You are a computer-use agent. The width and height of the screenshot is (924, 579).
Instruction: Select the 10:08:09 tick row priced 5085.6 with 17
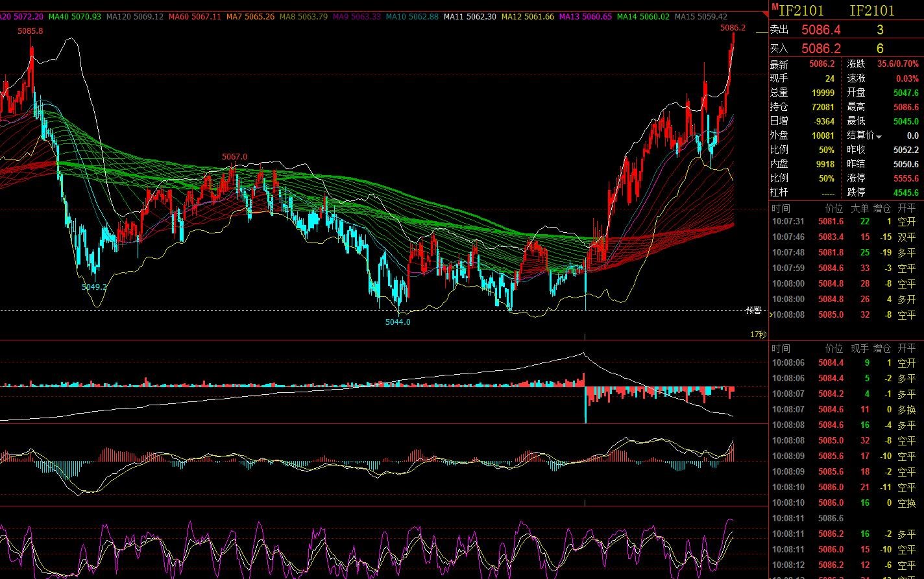[845, 456]
